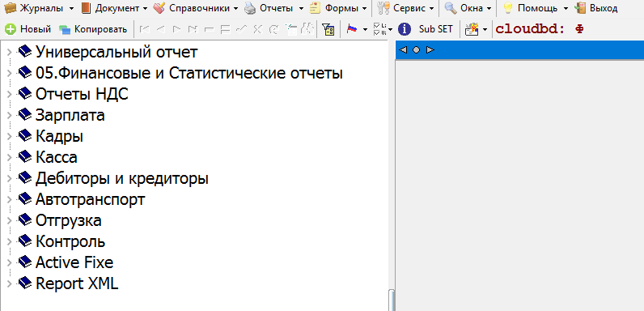Expand the Зарплата node

click(x=10, y=115)
